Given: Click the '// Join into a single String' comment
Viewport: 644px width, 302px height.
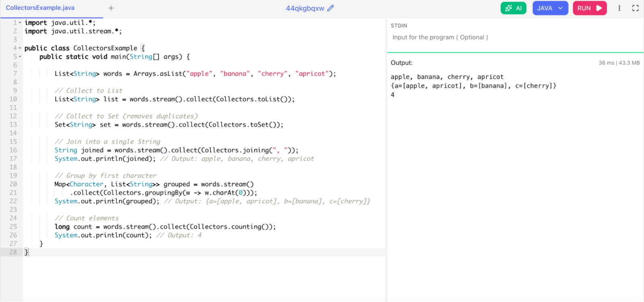Looking at the screenshot, I should [107, 142].
